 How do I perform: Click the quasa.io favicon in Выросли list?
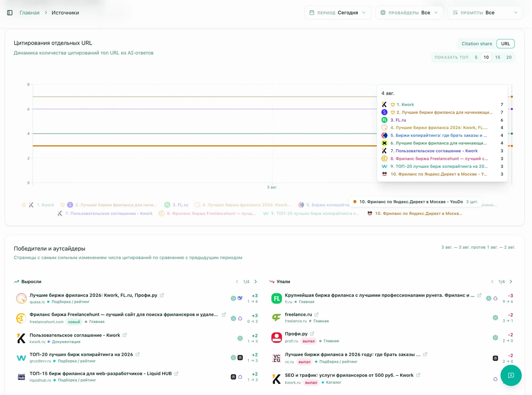click(x=21, y=298)
